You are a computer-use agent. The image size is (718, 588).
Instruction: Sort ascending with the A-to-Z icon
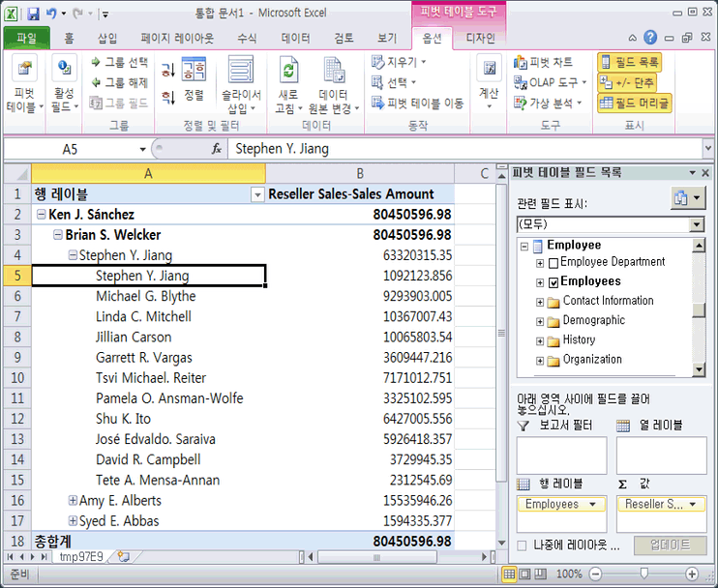168,70
